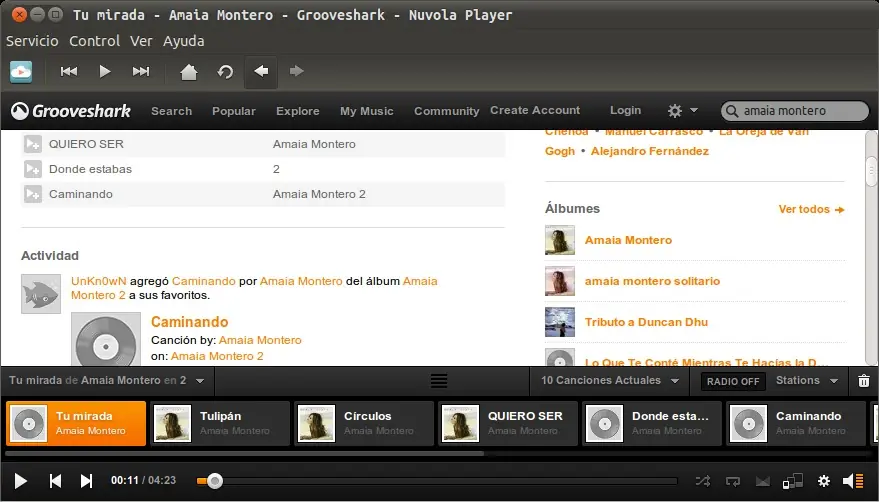Click the Donde estabas song row
879x502 pixels.
coord(263,169)
